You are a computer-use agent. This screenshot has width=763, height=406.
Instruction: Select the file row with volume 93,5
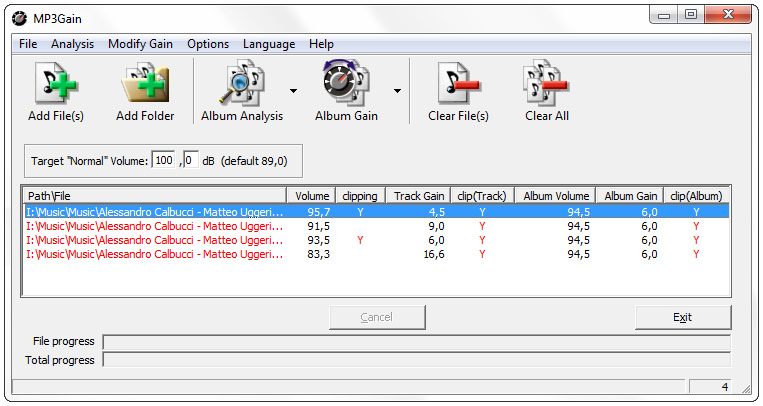click(376, 240)
